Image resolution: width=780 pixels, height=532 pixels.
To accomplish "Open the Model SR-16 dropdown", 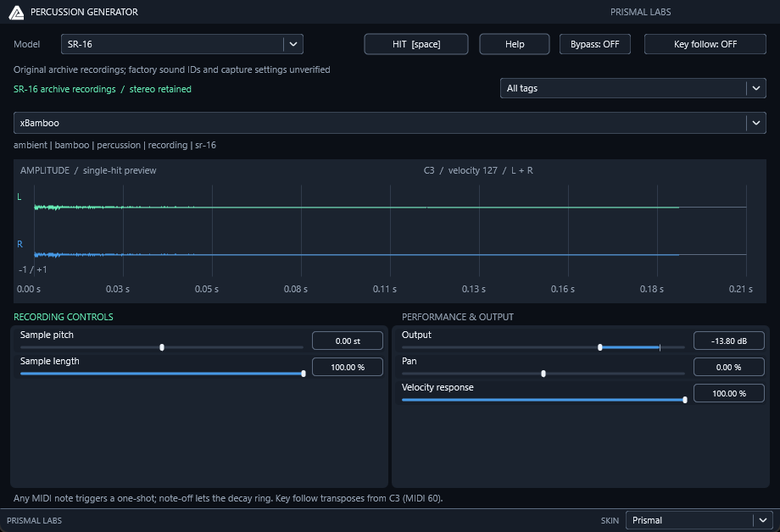I will tap(181, 44).
